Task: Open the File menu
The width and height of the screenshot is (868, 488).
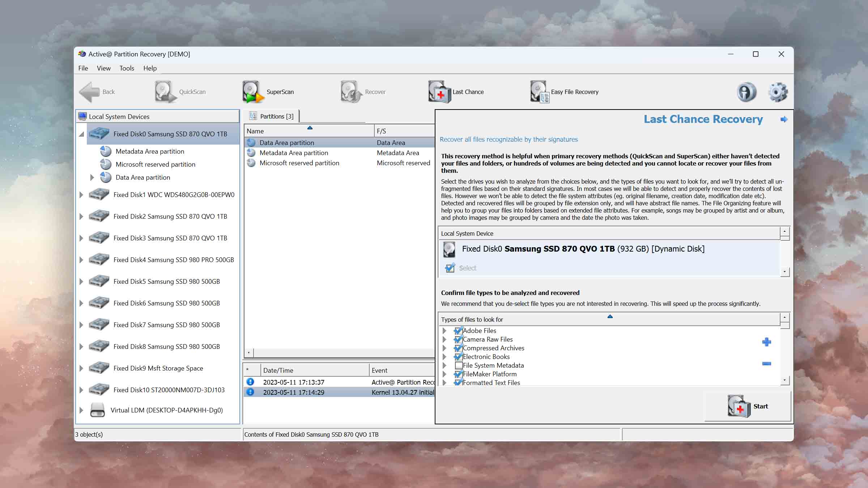Action: click(83, 68)
